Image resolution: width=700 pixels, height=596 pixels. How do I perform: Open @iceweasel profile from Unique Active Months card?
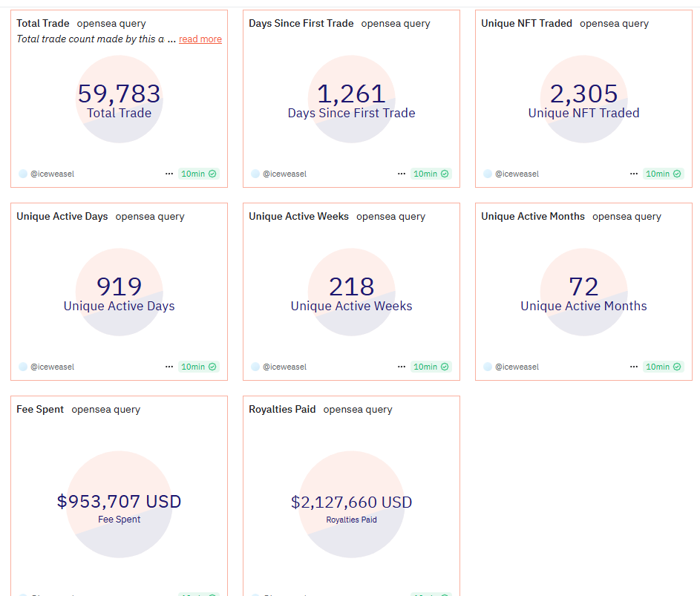(x=517, y=367)
